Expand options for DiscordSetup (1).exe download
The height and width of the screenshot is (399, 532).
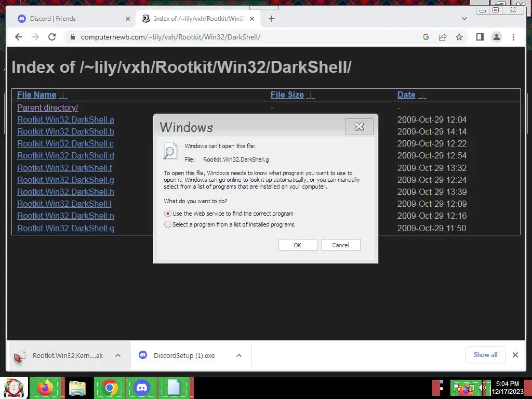pyautogui.click(x=239, y=355)
